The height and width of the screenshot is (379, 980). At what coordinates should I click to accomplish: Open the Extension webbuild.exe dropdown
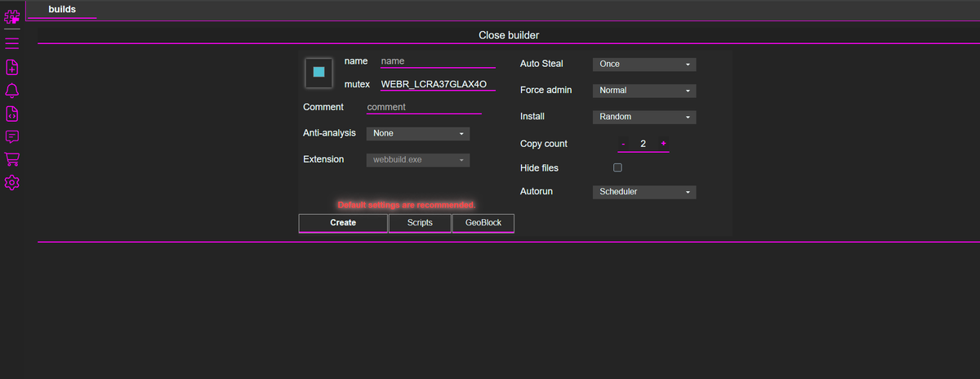point(418,160)
